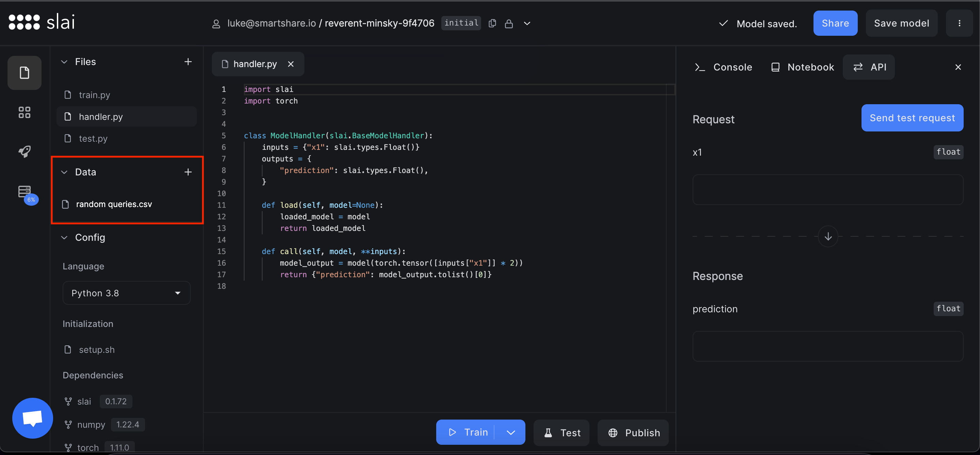Click the 'Model saved.' status text

pyautogui.click(x=766, y=23)
